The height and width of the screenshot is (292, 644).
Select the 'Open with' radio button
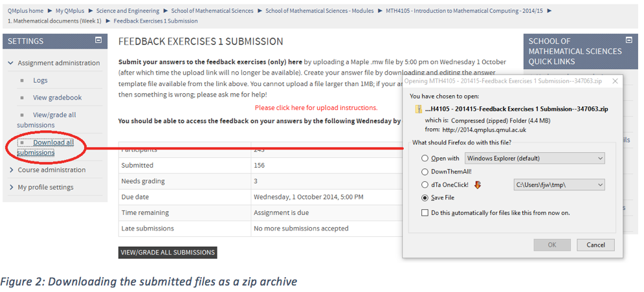pos(425,158)
